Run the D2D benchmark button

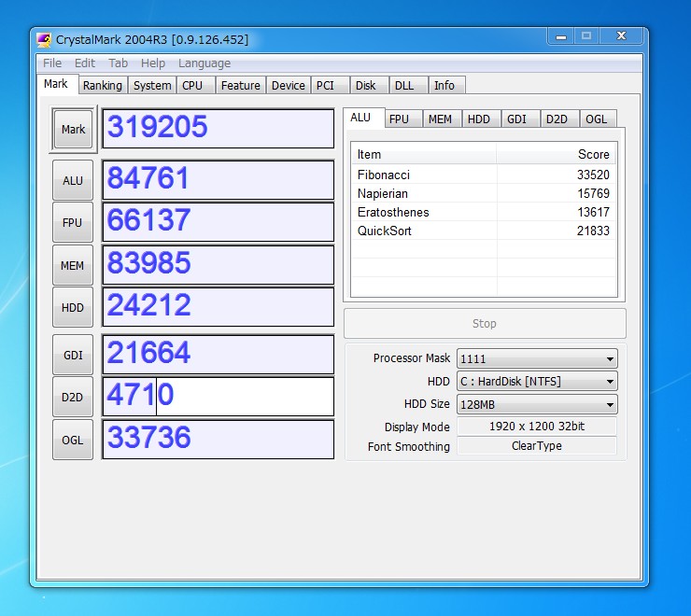73,397
